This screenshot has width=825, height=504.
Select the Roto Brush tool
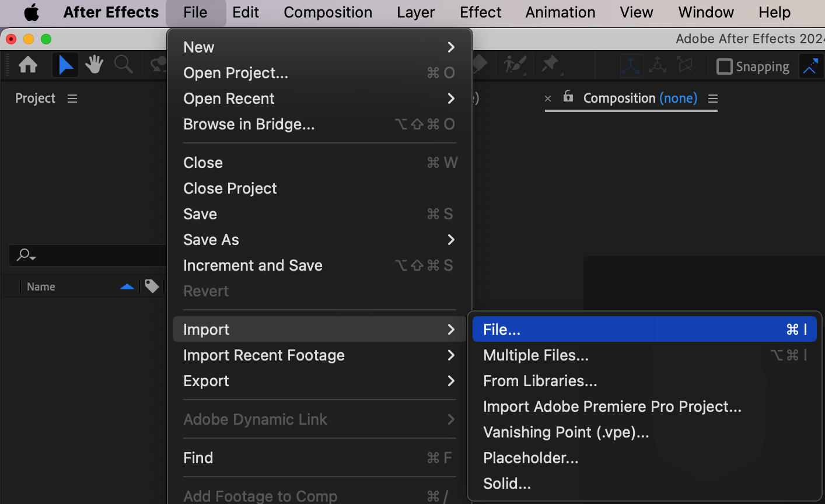click(516, 65)
